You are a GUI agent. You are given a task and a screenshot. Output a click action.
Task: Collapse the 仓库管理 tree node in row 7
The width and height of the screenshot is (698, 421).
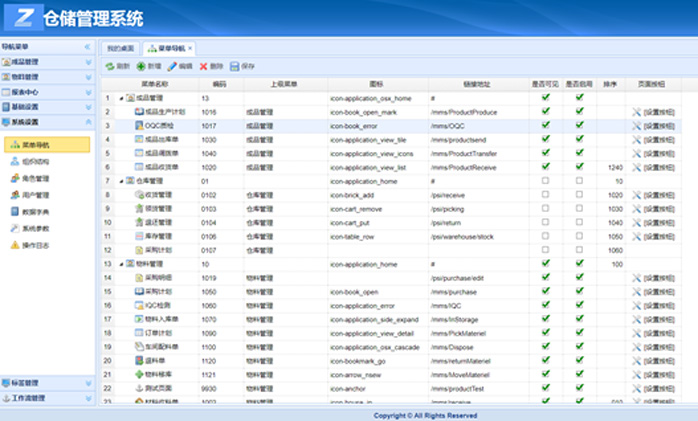[121, 181]
